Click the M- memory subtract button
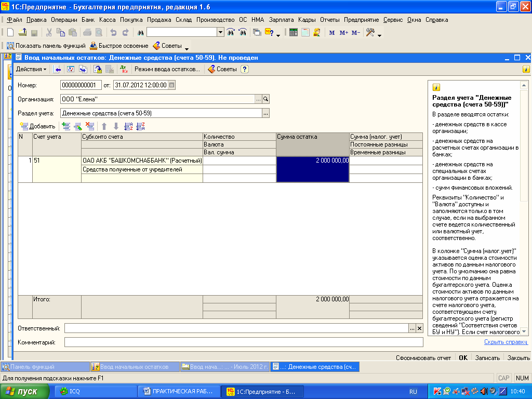 355,33
